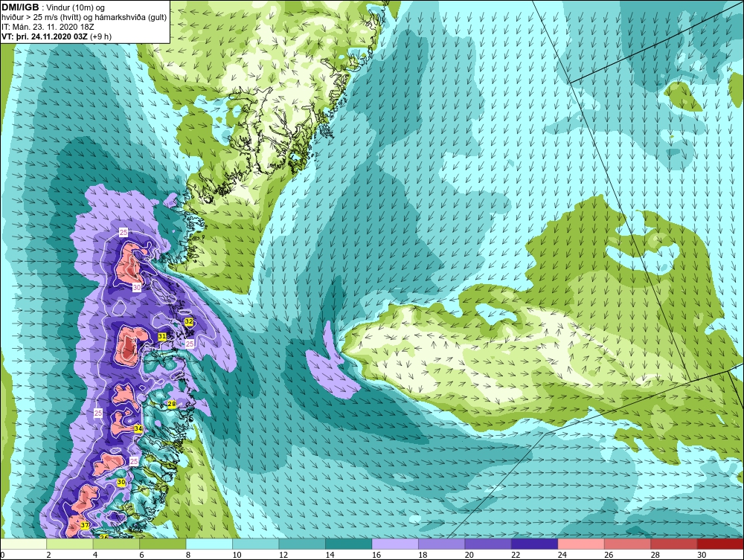Click the legend scale number 12
Screen dimensions: 744x560
tap(283, 555)
